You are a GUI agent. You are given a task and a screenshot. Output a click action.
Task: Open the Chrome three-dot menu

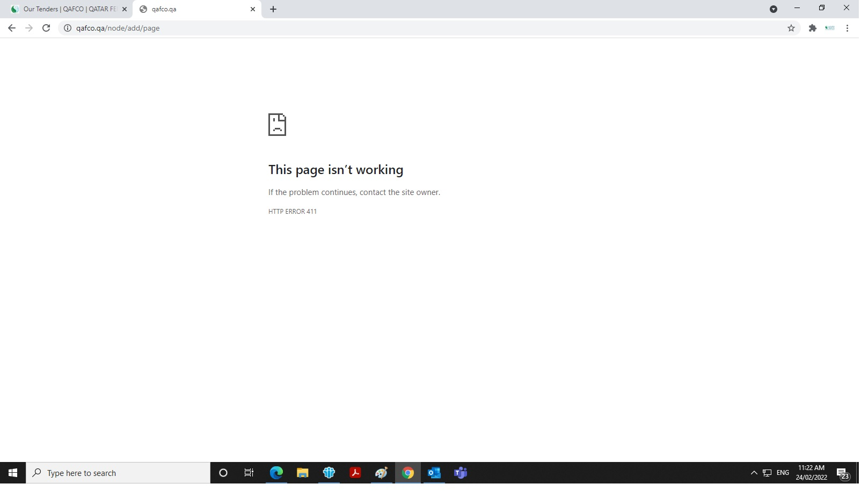click(848, 28)
